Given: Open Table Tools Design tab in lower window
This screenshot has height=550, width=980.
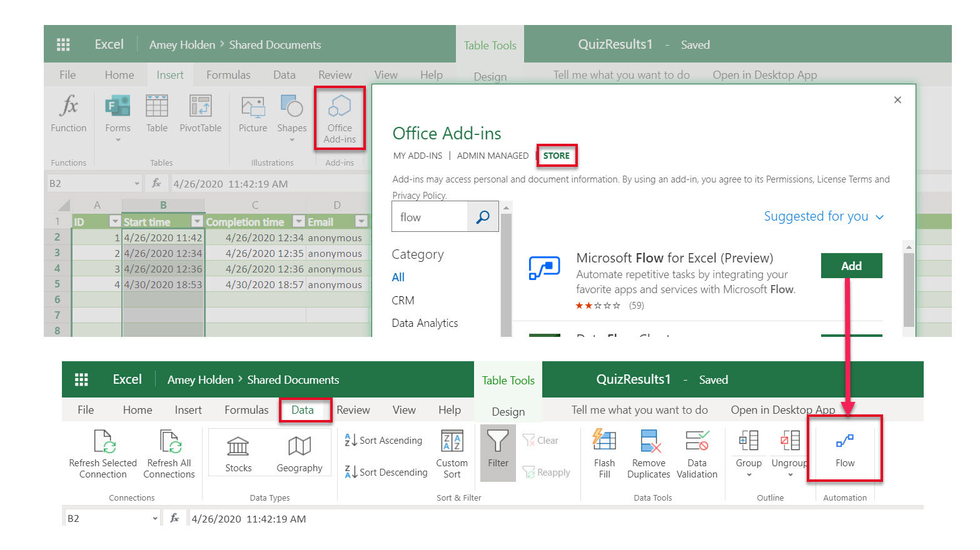Looking at the screenshot, I should coord(508,411).
